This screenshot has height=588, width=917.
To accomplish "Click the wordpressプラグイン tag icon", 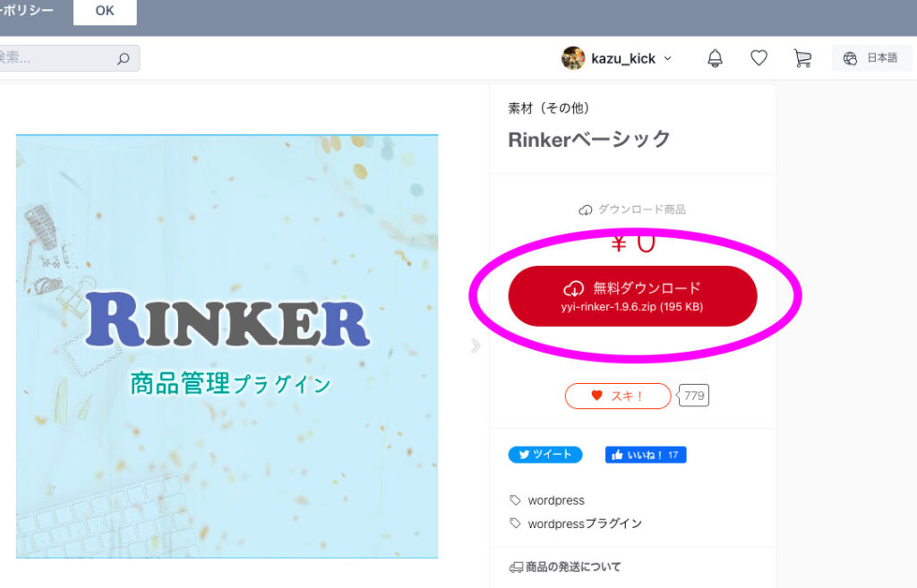I will (515, 524).
